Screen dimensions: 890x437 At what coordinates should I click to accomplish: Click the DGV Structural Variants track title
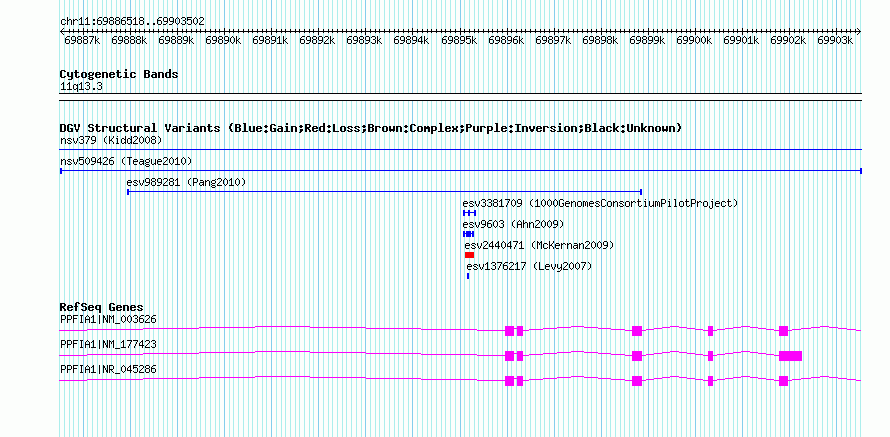(x=371, y=128)
